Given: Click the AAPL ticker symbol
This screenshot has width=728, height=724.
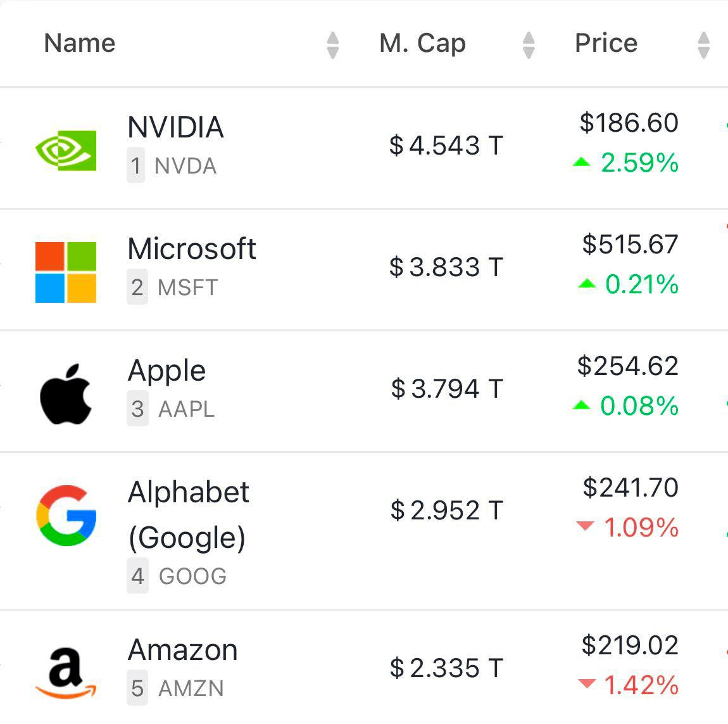Looking at the screenshot, I should pyautogui.click(x=187, y=409).
